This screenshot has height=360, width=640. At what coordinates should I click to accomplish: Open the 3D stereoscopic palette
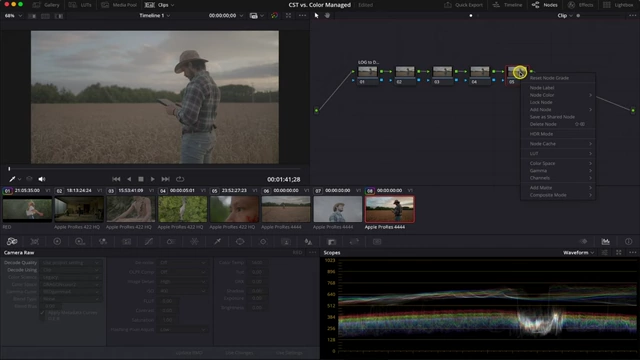point(377,242)
